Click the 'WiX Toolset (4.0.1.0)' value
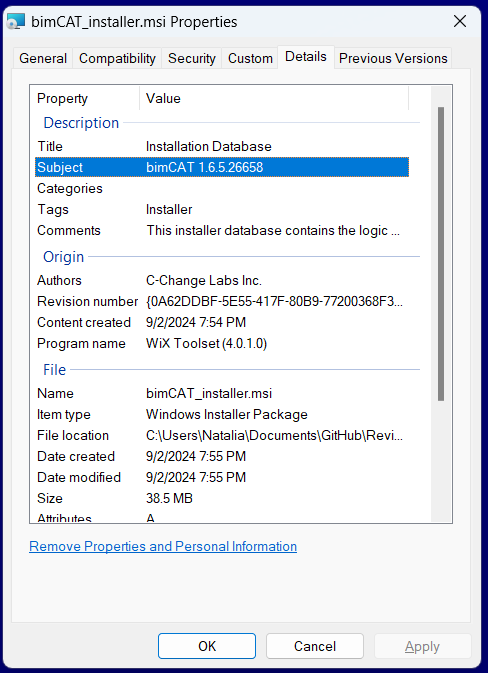The height and width of the screenshot is (673, 488). click(x=206, y=343)
